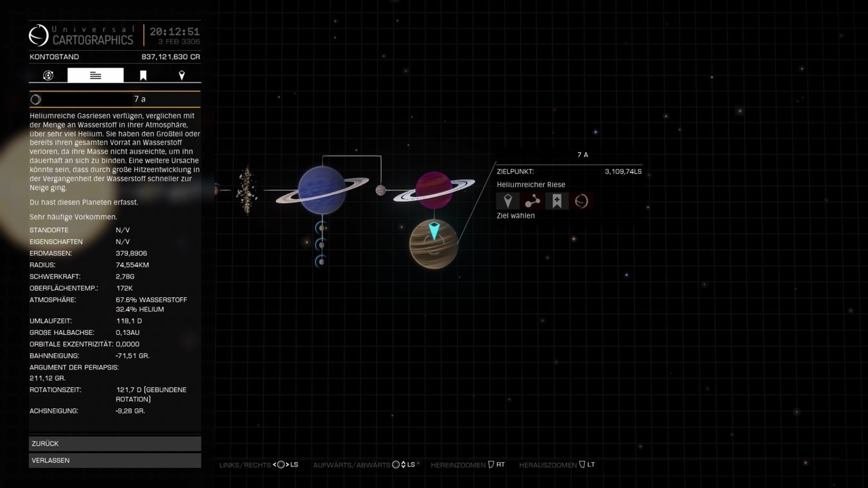Image resolution: width=868 pixels, height=488 pixels.
Task: Click the Links/Rechts LS control hint
Action: pos(258,465)
